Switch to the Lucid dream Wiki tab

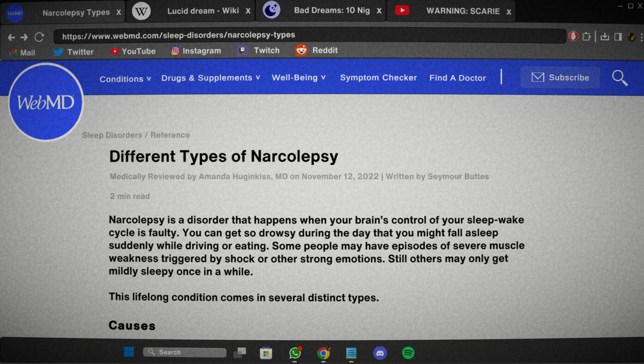click(x=202, y=11)
